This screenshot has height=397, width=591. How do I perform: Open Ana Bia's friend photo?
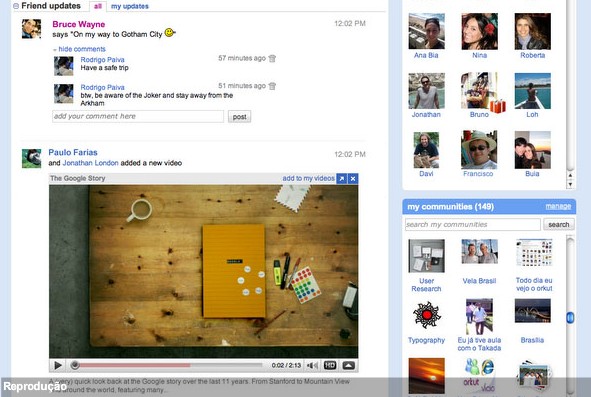(426, 31)
